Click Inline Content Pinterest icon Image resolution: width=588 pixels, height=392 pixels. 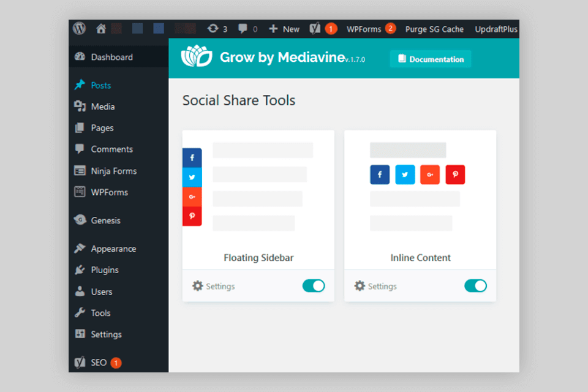pyautogui.click(x=455, y=175)
